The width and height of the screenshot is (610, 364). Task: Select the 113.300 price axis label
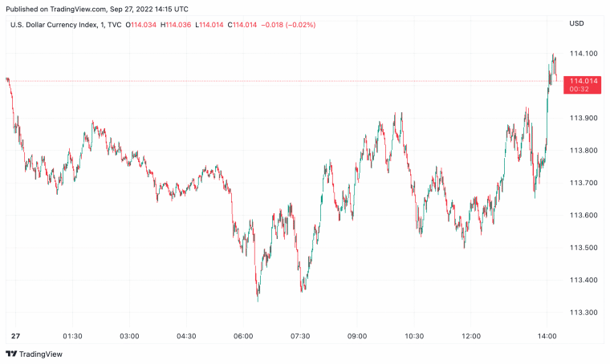pos(582,312)
